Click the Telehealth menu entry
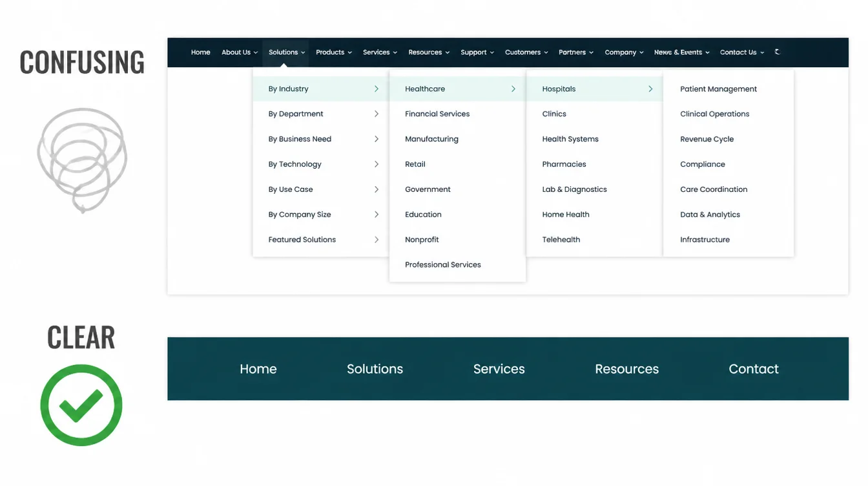Screen dimensions: 868x486 pos(561,240)
